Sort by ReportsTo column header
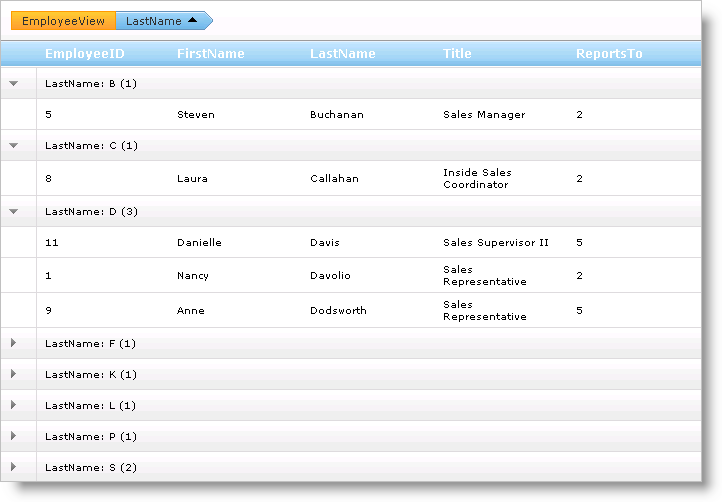Screen dimensions: 722x502 [609, 54]
